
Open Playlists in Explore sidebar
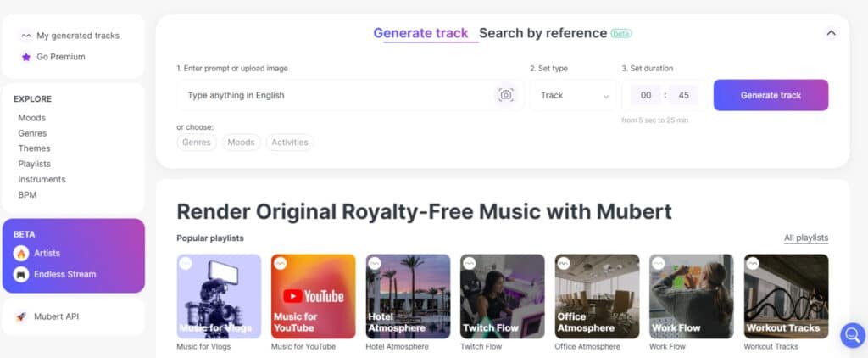point(34,164)
